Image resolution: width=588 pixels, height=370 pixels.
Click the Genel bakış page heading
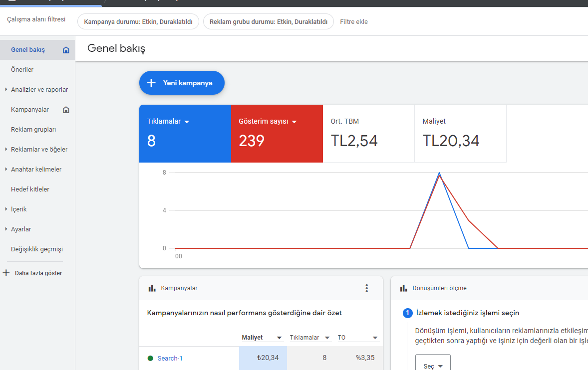[x=116, y=49]
